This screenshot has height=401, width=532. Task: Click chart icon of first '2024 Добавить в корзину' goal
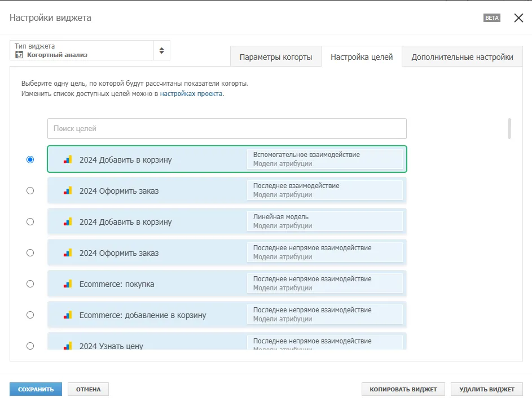(68, 160)
